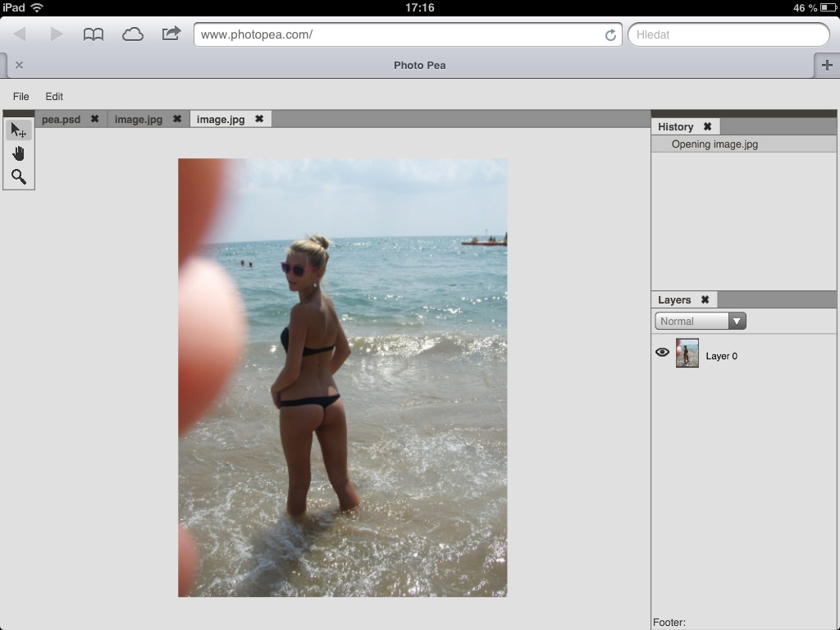Select the Hand tool
The height and width of the screenshot is (630, 840).
point(19,153)
